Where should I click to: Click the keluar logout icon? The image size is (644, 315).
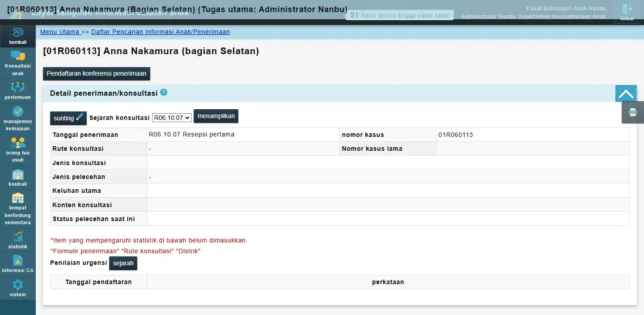point(627,10)
